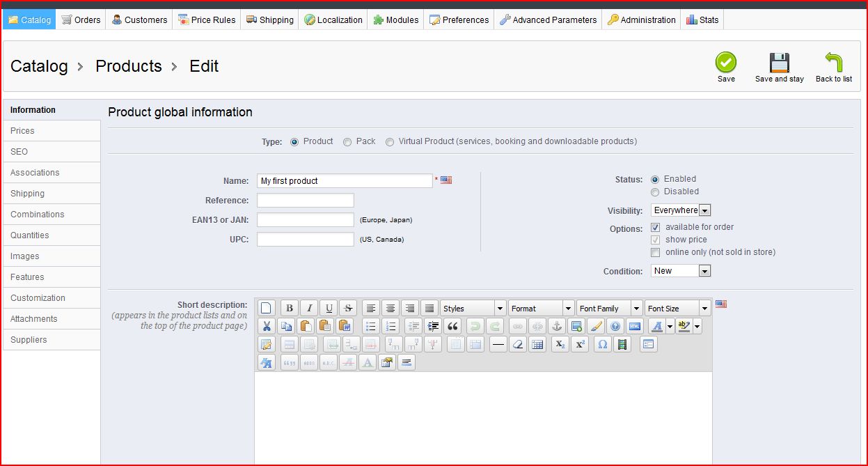Image resolution: width=868 pixels, height=466 pixels.
Task: Set status to Disabled
Action: pyautogui.click(x=655, y=192)
